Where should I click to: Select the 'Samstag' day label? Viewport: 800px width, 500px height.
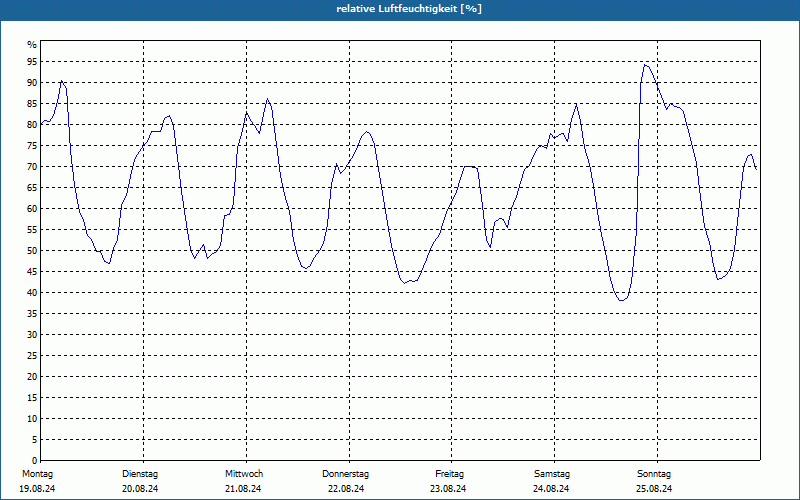pyautogui.click(x=552, y=474)
